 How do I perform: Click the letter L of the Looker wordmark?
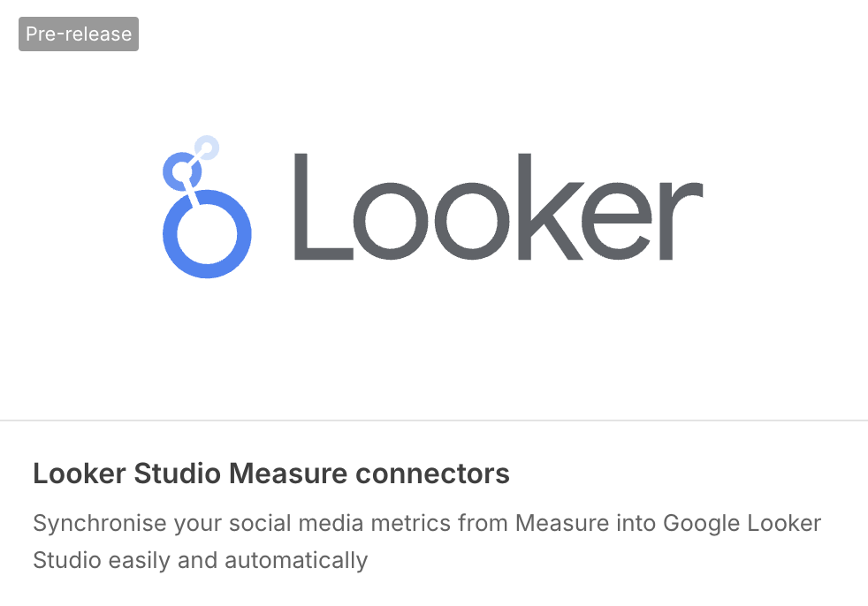324,207
